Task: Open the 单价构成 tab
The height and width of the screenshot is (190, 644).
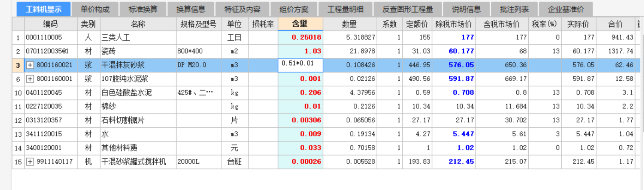Action: tap(95, 9)
